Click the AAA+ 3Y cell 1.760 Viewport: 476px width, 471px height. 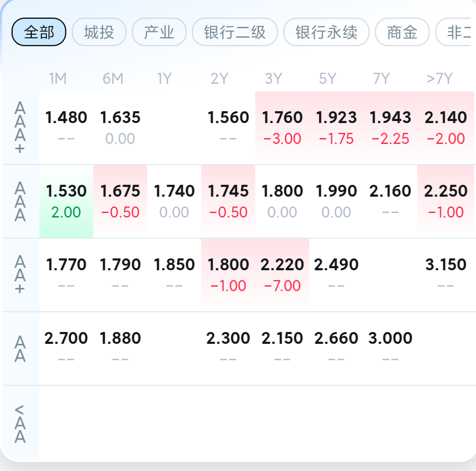(x=282, y=127)
